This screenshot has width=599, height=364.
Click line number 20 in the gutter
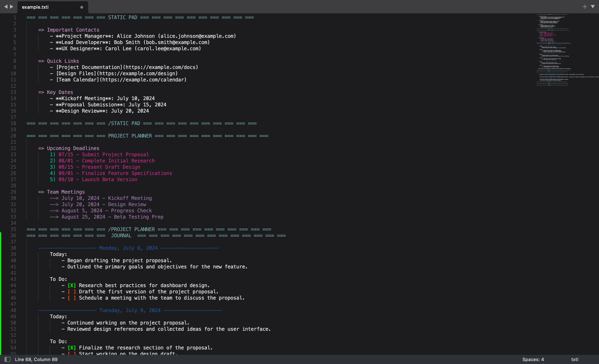pos(13,136)
